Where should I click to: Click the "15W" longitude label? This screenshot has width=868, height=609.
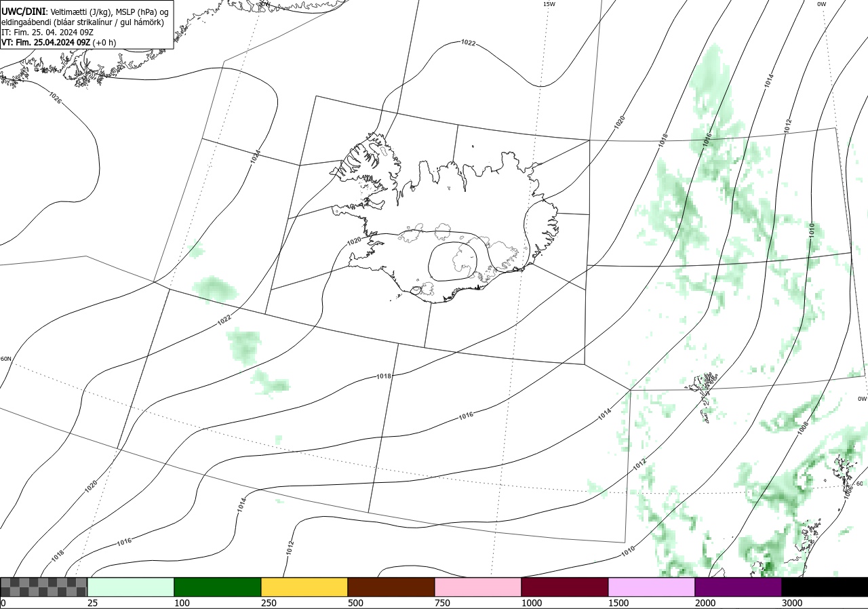pyautogui.click(x=549, y=4)
